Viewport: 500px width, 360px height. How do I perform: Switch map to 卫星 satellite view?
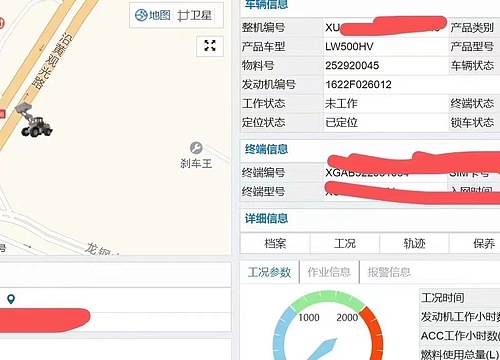click(195, 15)
